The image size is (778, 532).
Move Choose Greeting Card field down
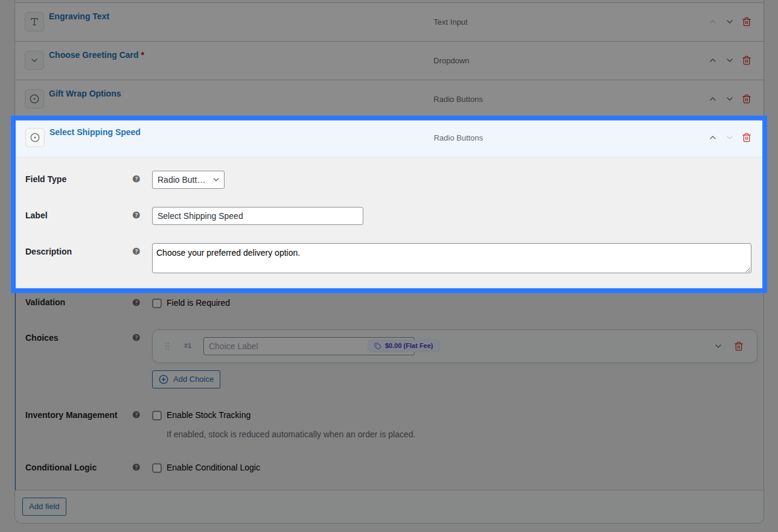pyautogui.click(x=730, y=60)
